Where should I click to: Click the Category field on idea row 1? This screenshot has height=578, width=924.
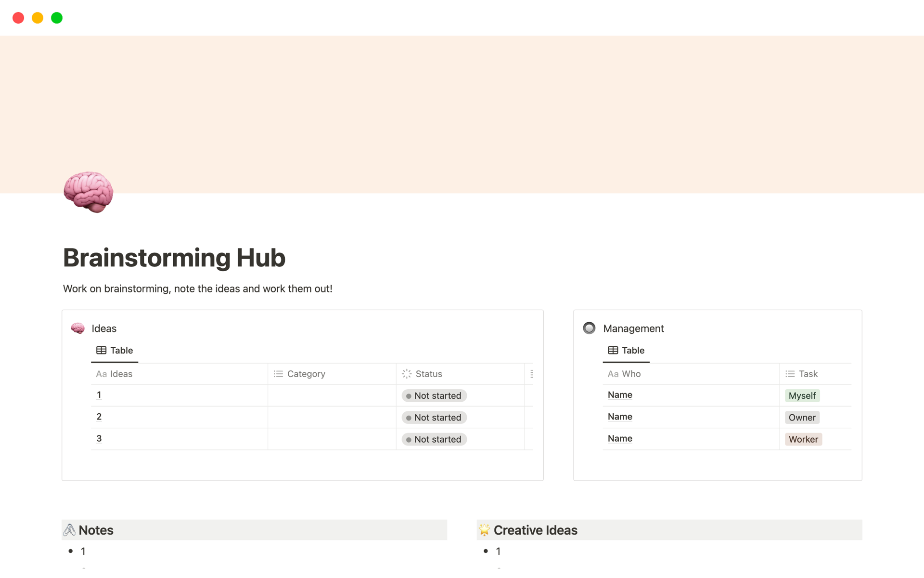[331, 395]
